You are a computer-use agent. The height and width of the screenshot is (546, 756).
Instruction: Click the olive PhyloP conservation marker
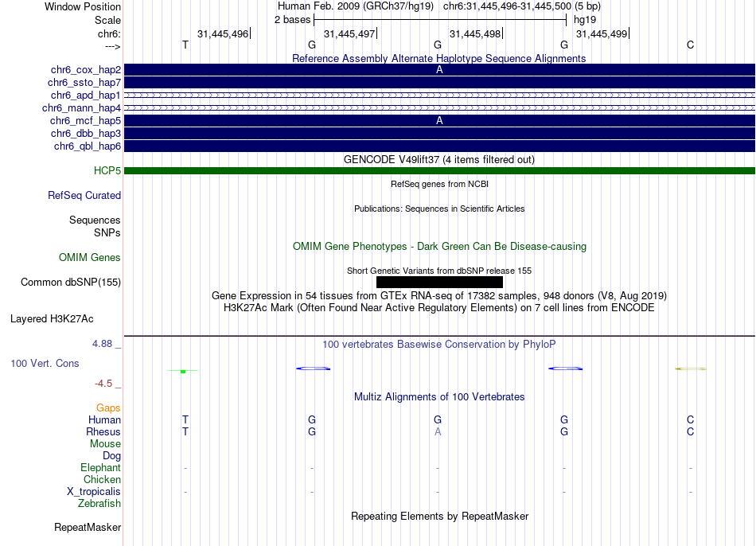coord(691,369)
